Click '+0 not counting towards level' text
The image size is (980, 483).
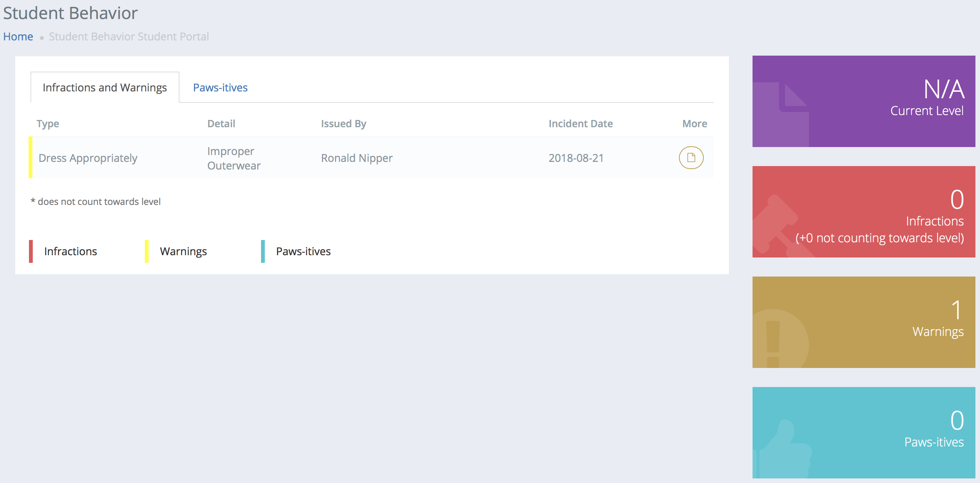[x=879, y=238]
